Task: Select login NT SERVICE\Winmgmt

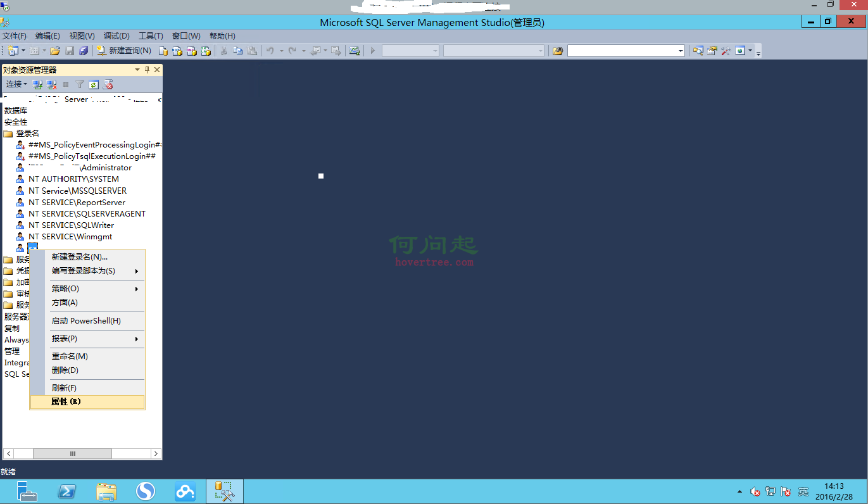Action: pos(70,237)
